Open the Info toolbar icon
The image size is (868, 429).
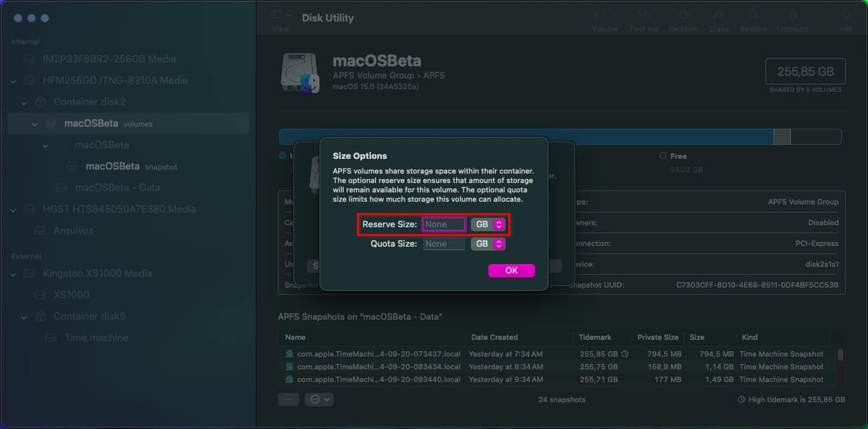point(846,15)
